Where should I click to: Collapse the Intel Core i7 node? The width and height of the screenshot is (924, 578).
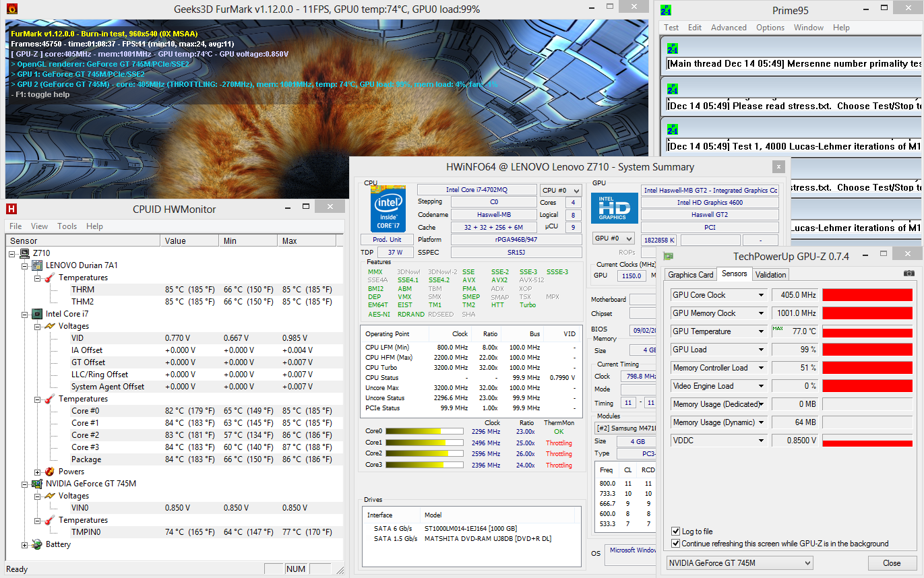(26, 314)
